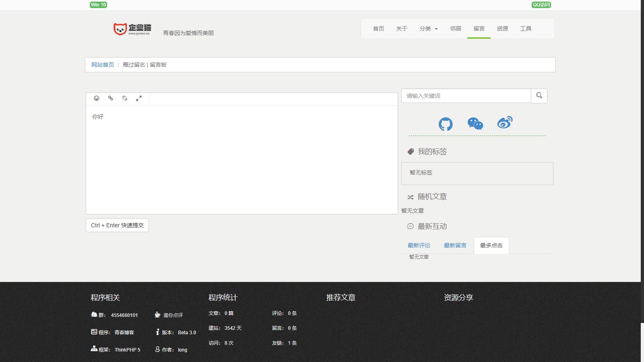Toggle the editor fullscreen expand icon
Viewport: 644px width, 362px height.
click(x=139, y=99)
